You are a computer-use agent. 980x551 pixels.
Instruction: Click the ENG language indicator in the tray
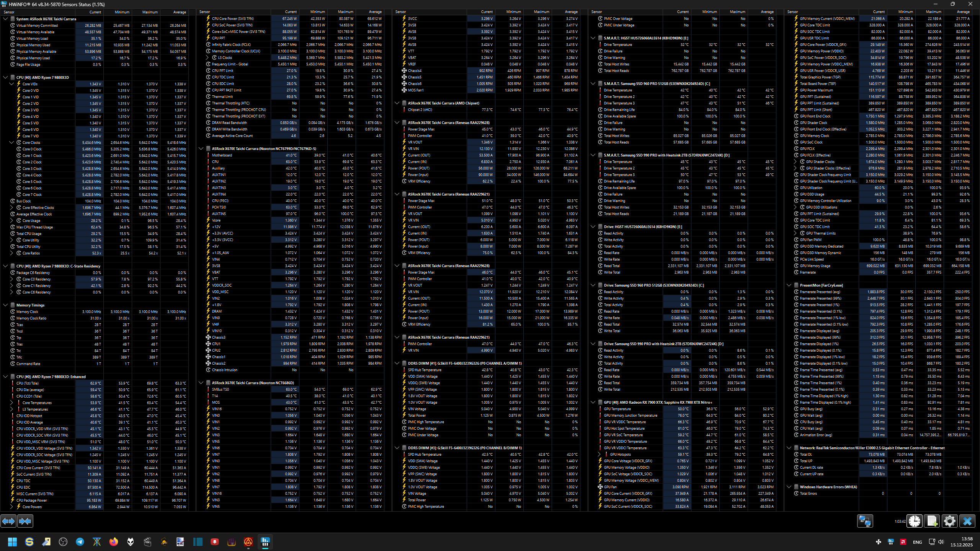pyautogui.click(x=917, y=542)
